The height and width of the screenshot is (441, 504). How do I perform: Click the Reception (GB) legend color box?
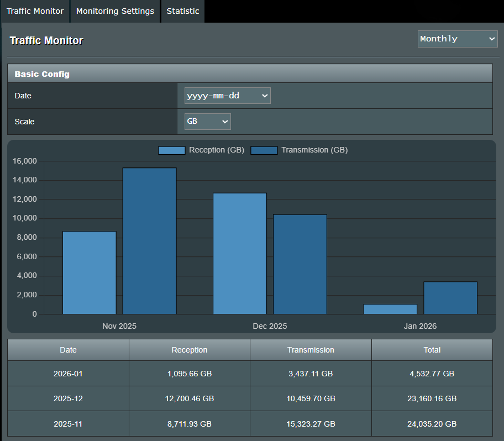tap(171, 150)
